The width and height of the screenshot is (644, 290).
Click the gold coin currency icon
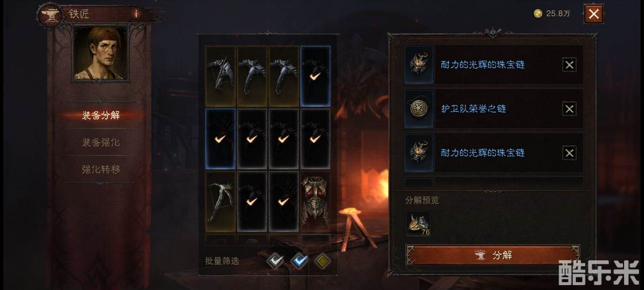click(538, 14)
